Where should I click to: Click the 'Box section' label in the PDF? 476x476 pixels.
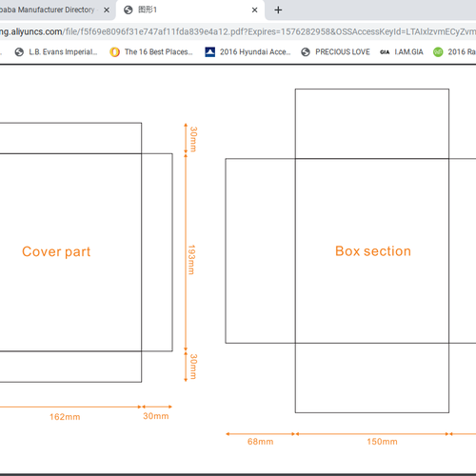[x=373, y=251]
